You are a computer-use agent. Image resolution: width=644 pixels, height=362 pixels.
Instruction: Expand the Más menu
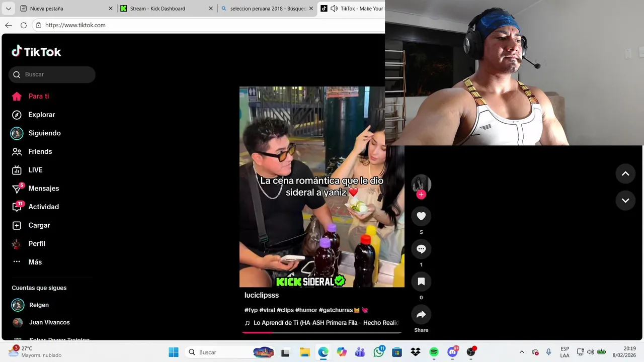point(27,262)
